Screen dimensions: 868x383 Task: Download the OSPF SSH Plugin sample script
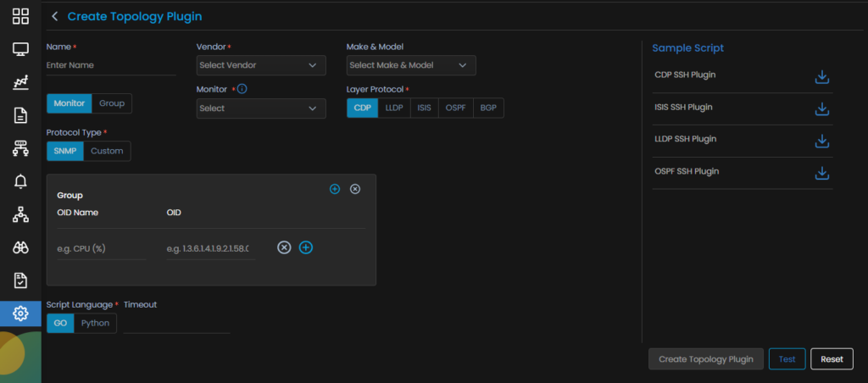[821, 173]
